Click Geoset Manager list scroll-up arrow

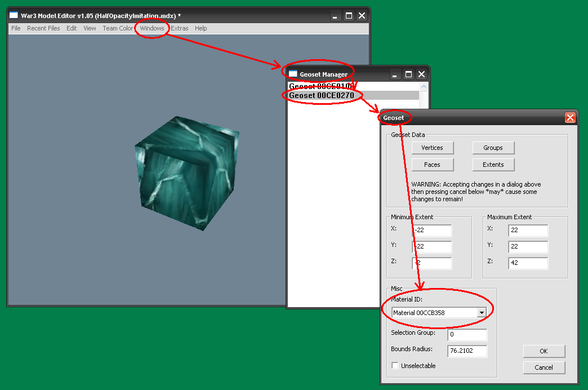(424, 87)
